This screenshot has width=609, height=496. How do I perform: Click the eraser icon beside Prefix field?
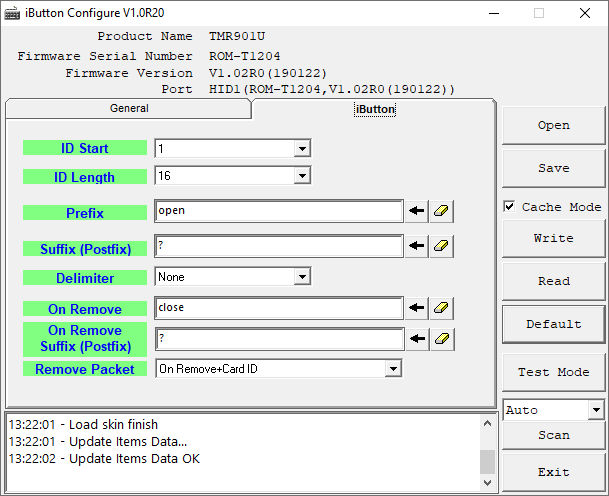[x=442, y=212]
